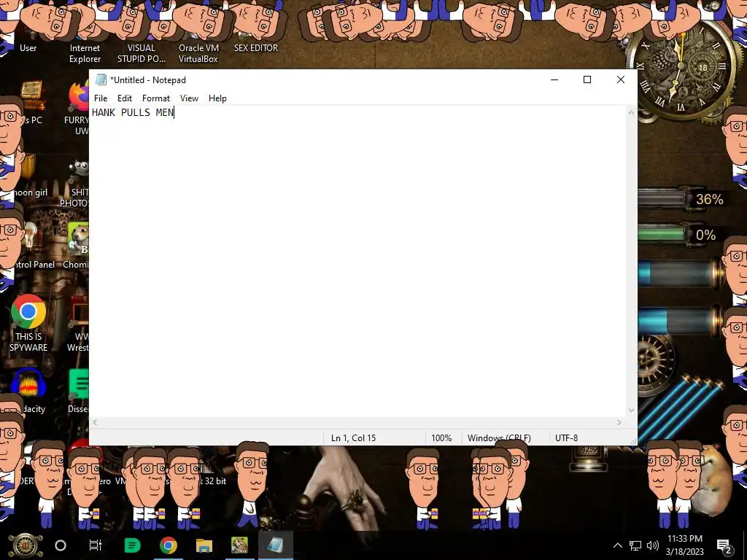Viewport: 747px width, 560px height.
Task: Click horizontal scrollbar left arrow in Notepad
Action: click(x=96, y=422)
